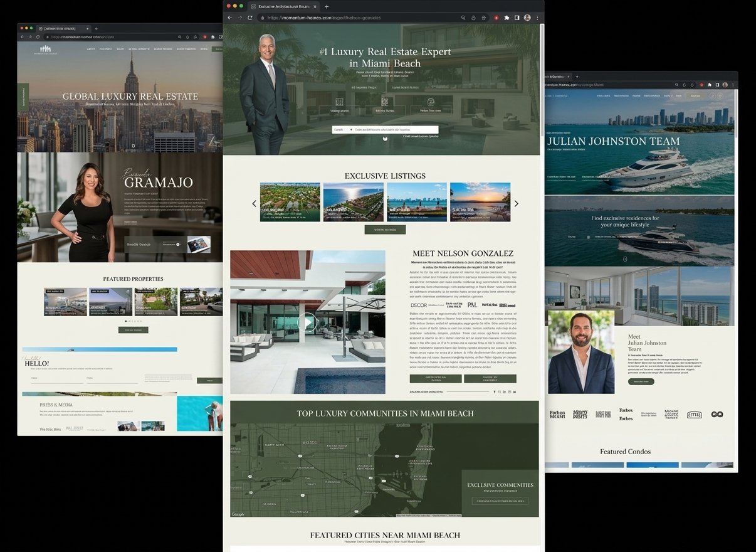Bookmark the page with the center browser's star icon
756x552 pixels.
[483, 18]
